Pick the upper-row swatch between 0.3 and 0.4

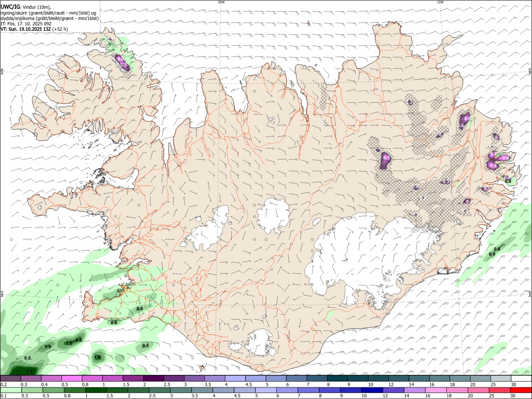click(x=31, y=379)
